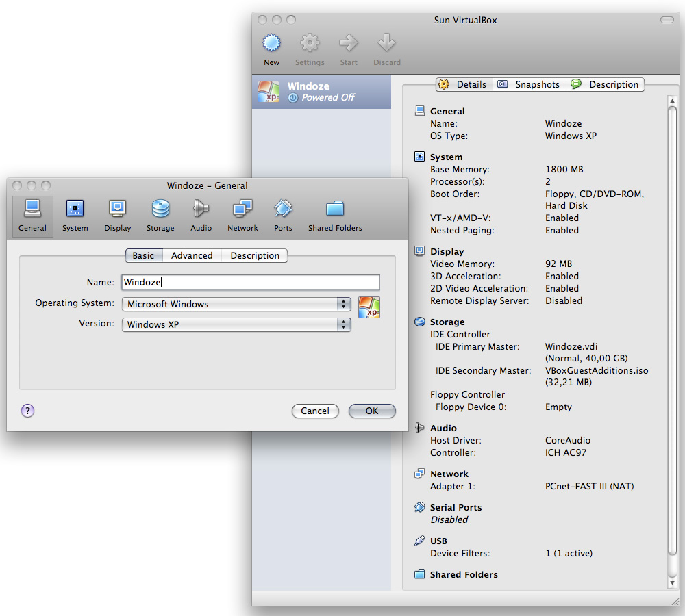This screenshot has height=616, width=685.
Task: Open the System settings category
Action: click(x=75, y=216)
